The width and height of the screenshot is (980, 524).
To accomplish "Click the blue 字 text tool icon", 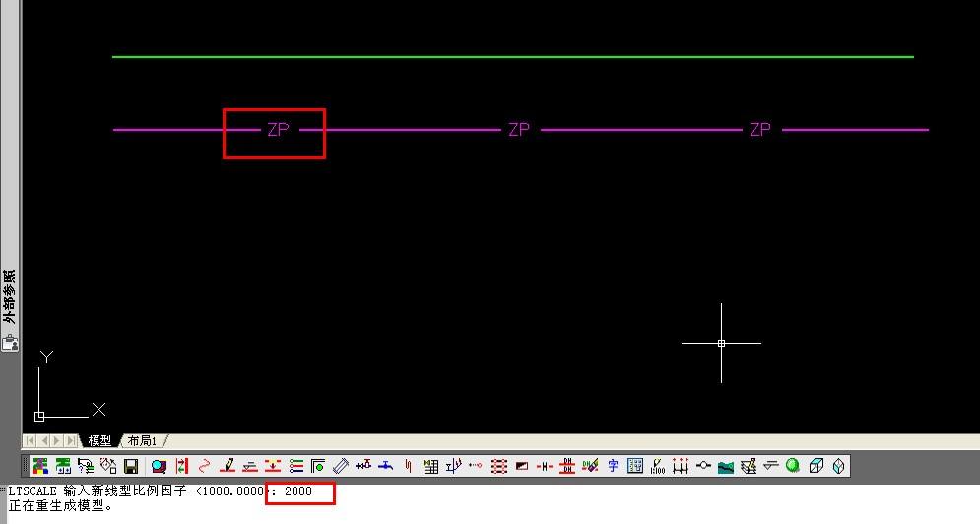I will [x=613, y=466].
